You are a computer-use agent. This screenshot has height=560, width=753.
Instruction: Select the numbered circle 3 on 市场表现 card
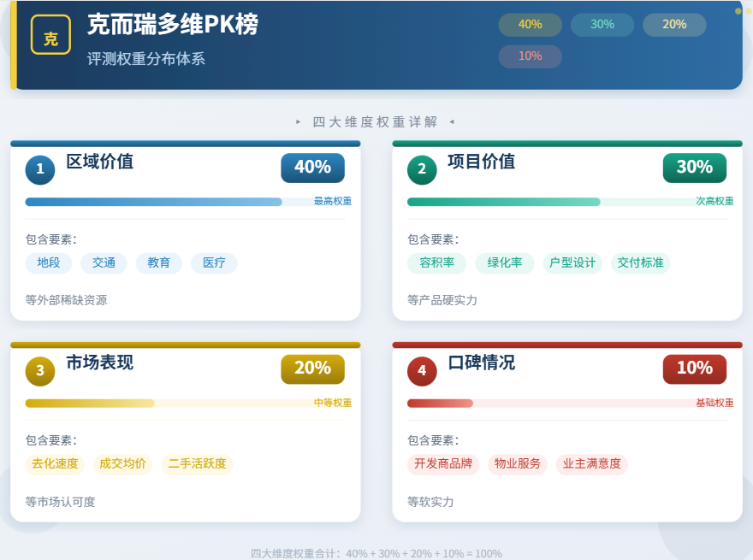40,370
